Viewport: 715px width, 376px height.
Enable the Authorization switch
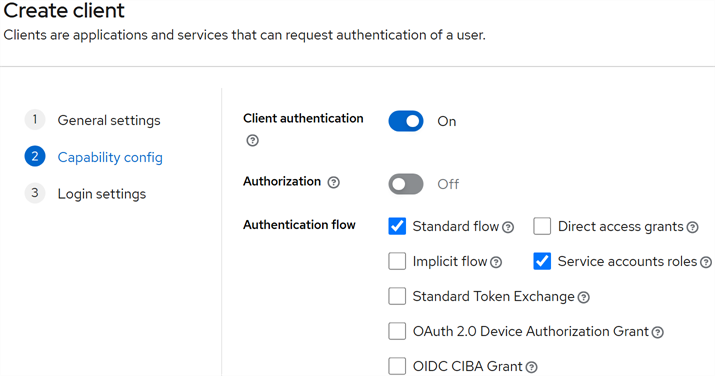coord(406,184)
